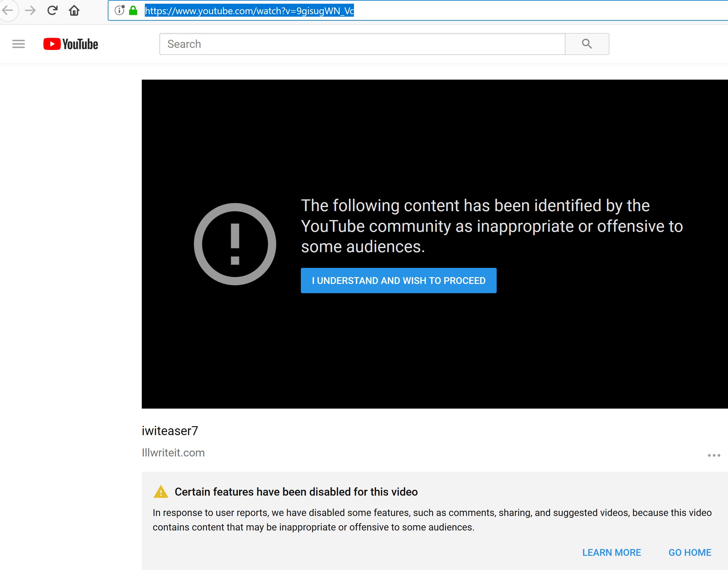Open the YouTube hamburger guide menu
The height and width of the screenshot is (570, 728).
click(18, 44)
